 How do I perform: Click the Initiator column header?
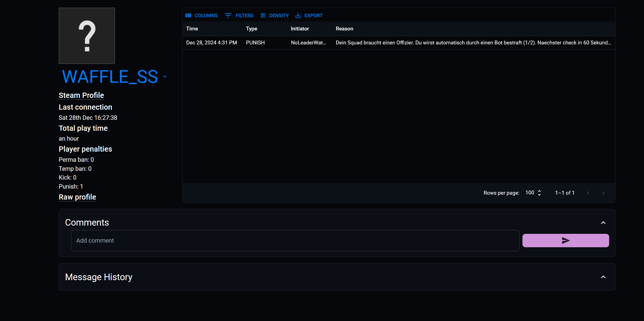(x=300, y=29)
